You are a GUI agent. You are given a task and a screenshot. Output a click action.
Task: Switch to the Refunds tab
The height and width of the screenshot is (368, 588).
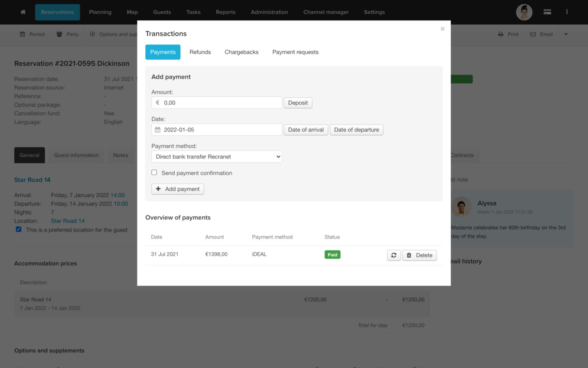pyautogui.click(x=200, y=52)
